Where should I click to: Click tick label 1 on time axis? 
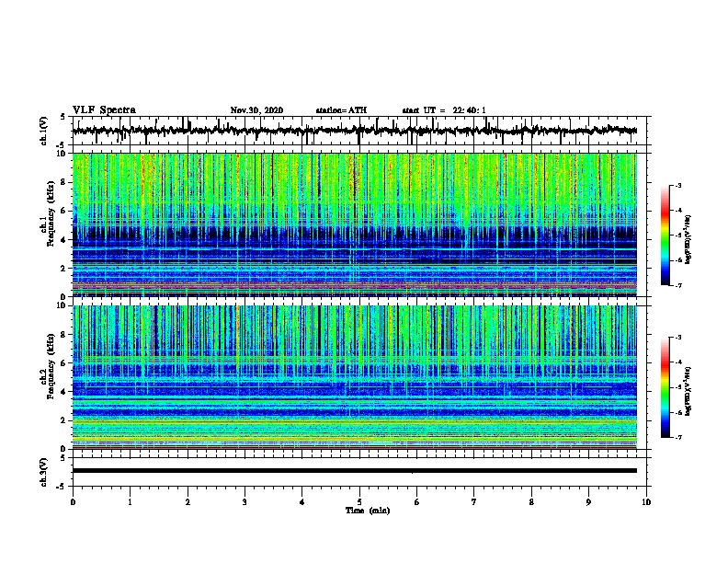(130, 502)
